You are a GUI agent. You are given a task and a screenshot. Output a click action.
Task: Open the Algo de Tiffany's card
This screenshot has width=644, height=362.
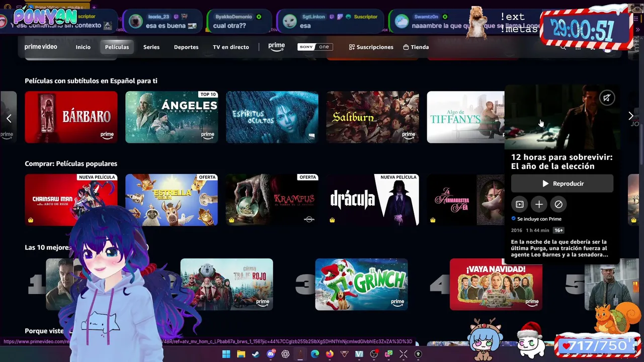(x=466, y=117)
